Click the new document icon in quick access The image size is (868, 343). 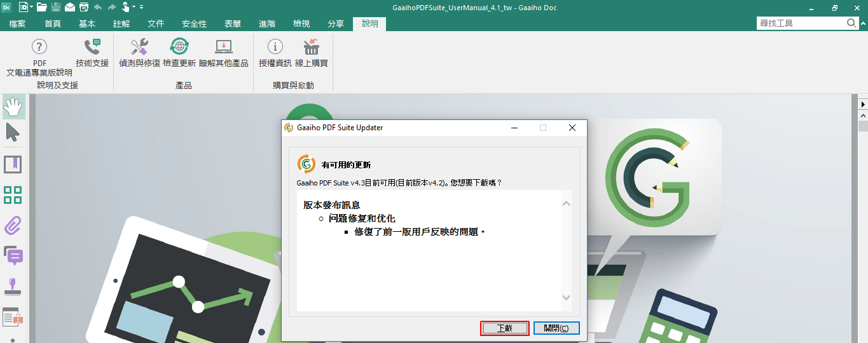coord(24,7)
